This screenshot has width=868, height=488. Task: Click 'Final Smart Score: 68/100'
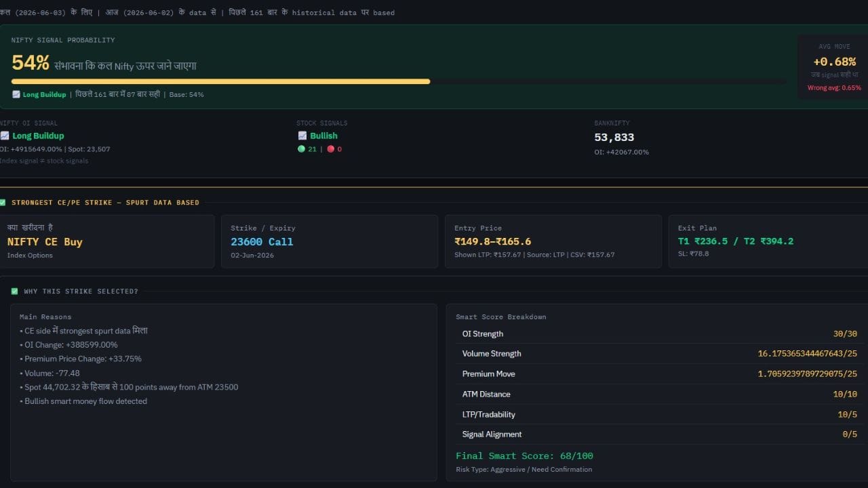click(524, 456)
